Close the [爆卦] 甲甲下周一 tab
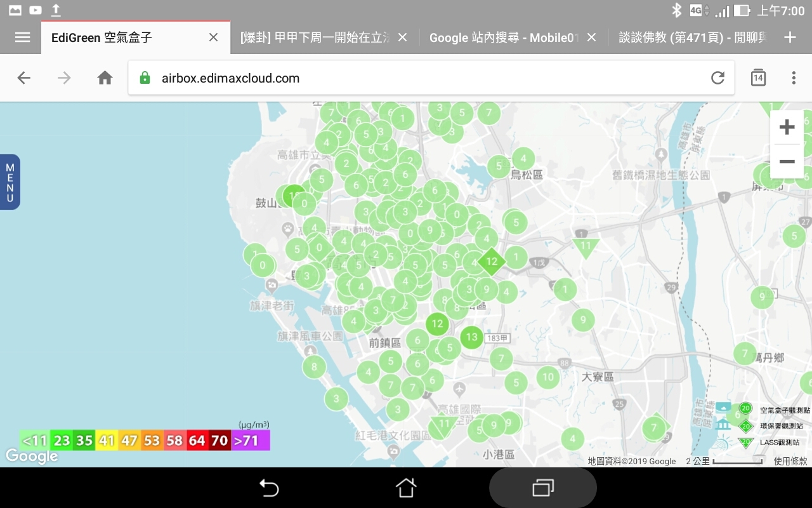The height and width of the screenshot is (508, 812). 402,37
